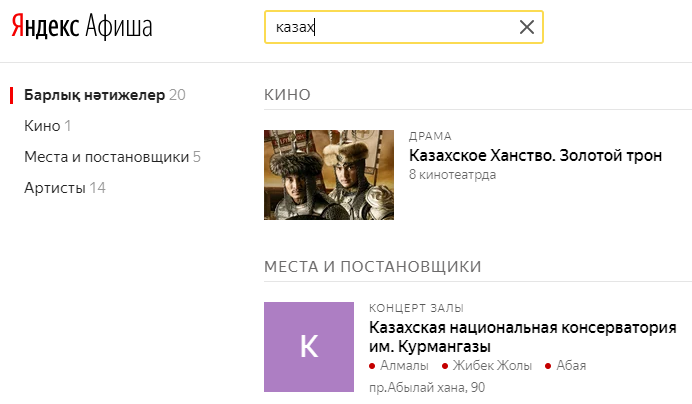Open Казахская национальная консерватория им. Курмангазы
This screenshot has width=692, height=404.
click(x=523, y=336)
